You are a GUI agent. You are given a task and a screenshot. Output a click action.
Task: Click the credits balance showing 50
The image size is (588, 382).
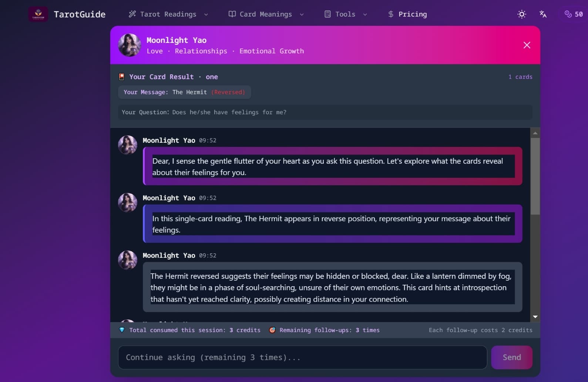[x=573, y=14]
